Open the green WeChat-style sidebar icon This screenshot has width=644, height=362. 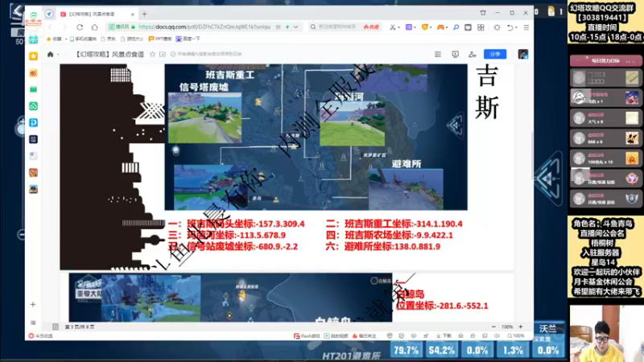[33, 106]
